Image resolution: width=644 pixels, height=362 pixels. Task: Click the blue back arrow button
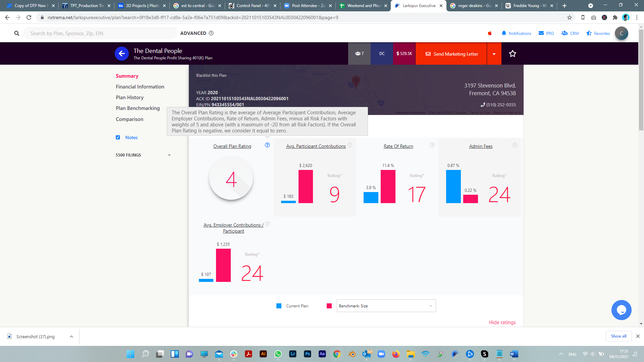pyautogui.click(x=122, y=54)
